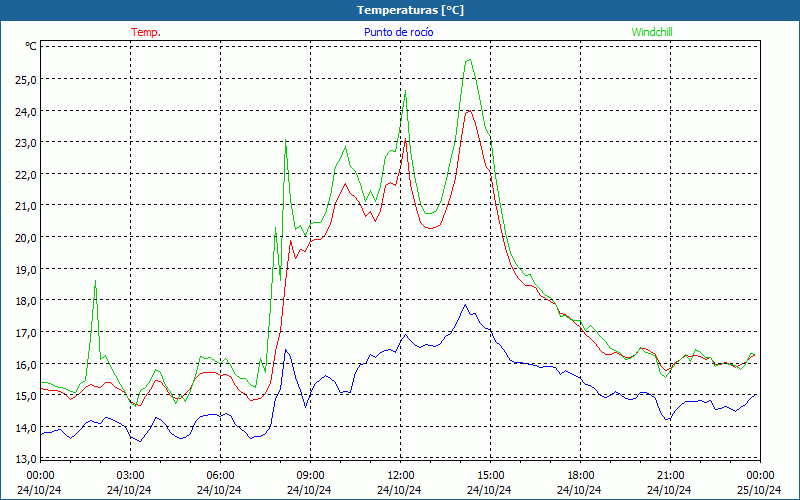The image size is (800, 500).
Task: Click the 24,0 y-axis value
Action: pyautogui.click(x=26, y=111)
